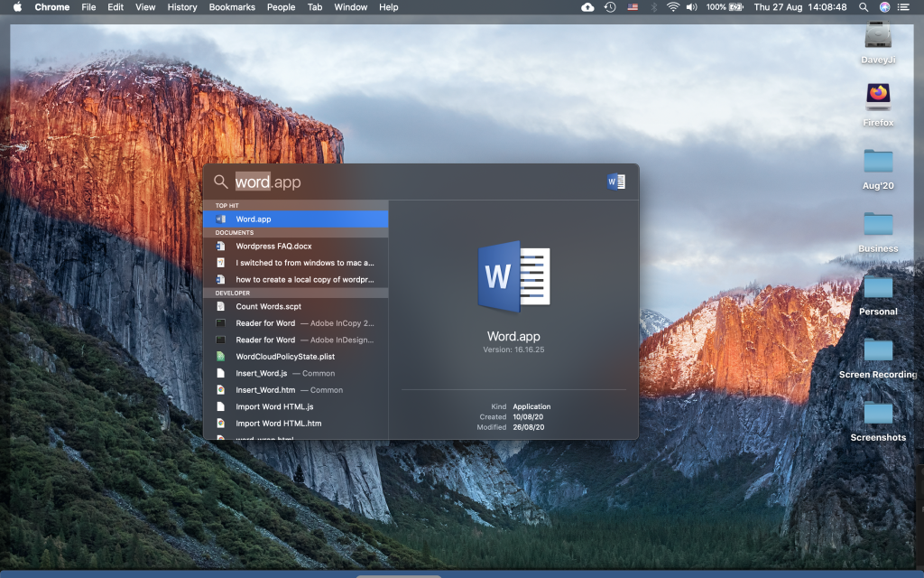Image resolution: width=924 pixels, height=578 pixels.
Task: Open the View menu
Action: [x=145, y=7]
